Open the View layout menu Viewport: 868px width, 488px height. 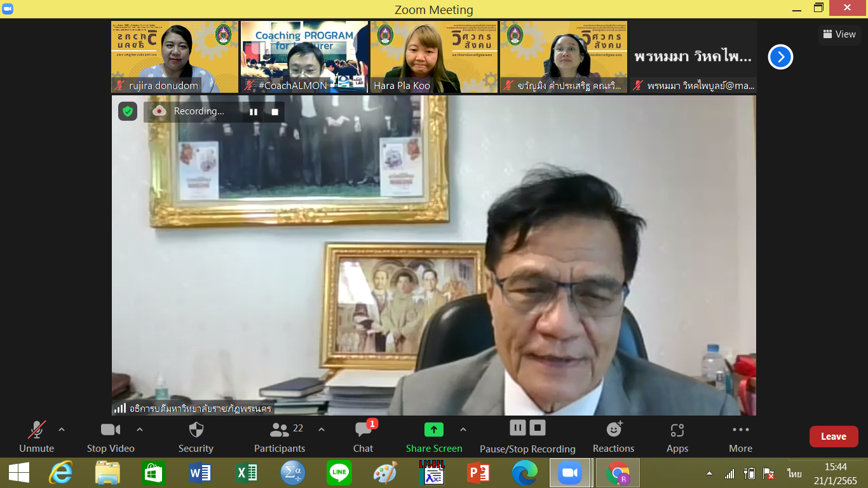pos(839,34)
